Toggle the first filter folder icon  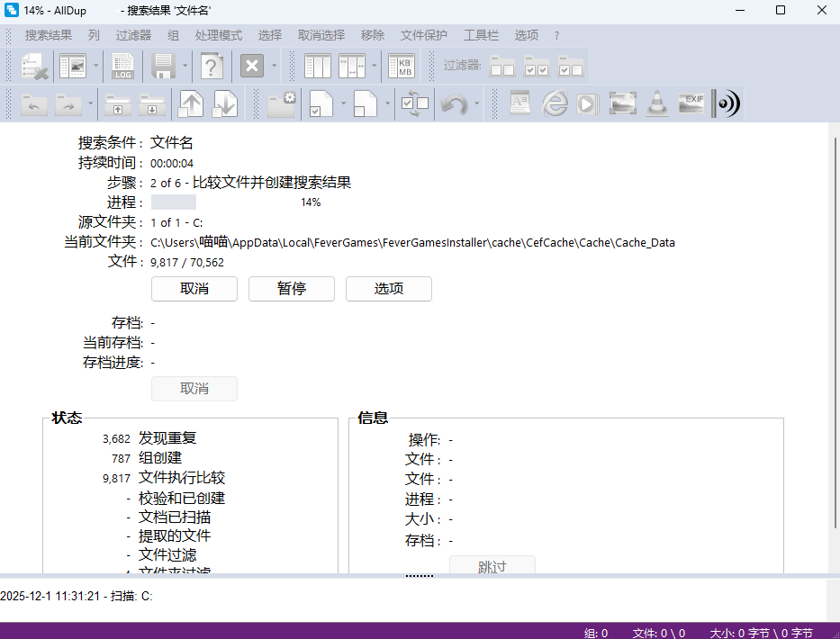[x=502, y=67]
